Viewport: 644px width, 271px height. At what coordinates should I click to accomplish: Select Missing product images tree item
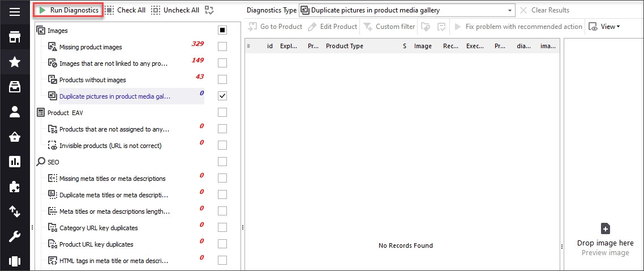click(x=91, y=47)
